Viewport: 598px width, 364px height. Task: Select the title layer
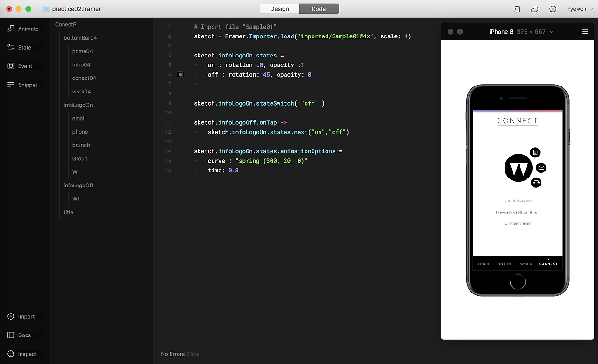click(69, 212)
